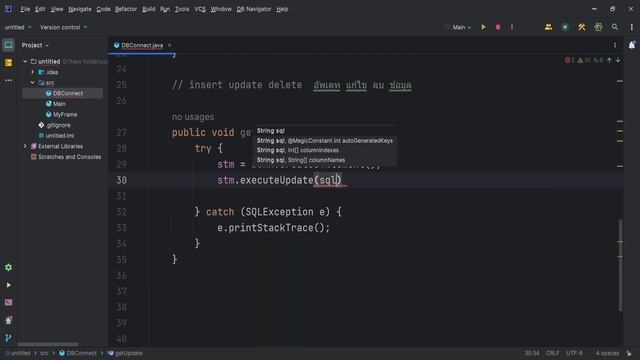Go to next highlighted error arrow
Viewport: 640px width, 360px height.
coord(618,60)
